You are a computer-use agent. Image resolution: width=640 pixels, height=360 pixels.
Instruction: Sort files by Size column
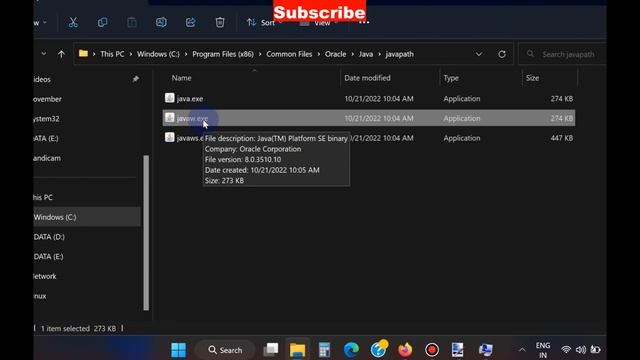point(532,78)
